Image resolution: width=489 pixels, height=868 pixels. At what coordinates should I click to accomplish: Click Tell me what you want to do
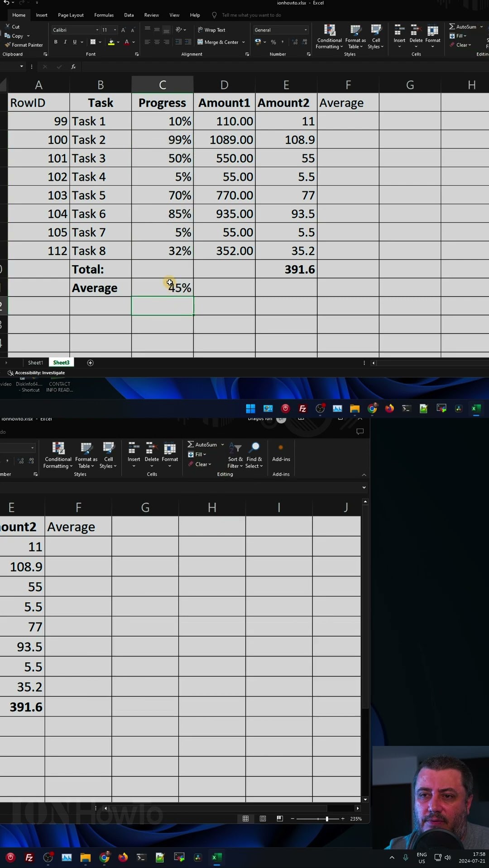click(251, 15)
